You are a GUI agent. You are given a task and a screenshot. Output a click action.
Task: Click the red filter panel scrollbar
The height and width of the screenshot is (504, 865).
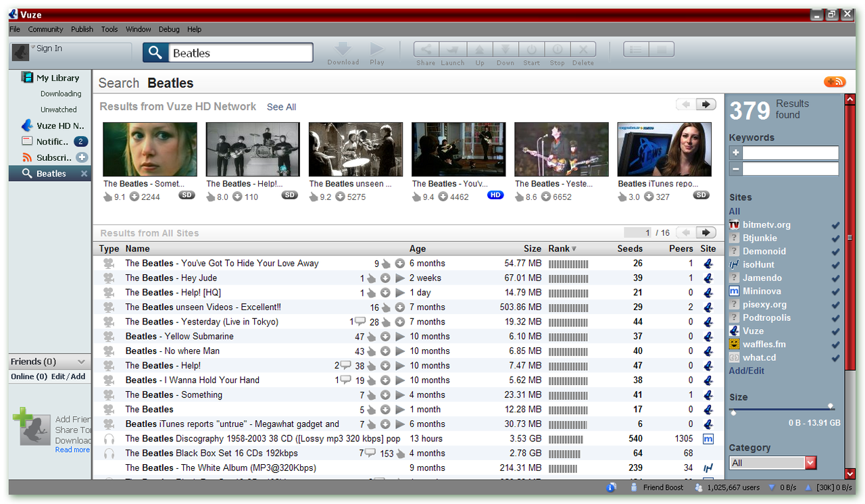pos(850,236)
